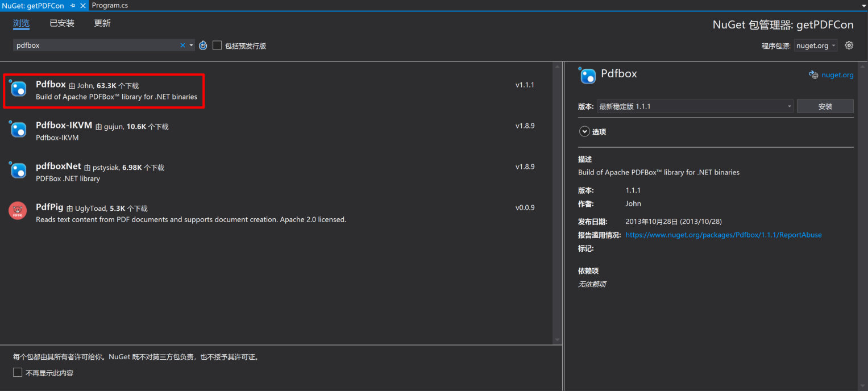
Task: Click the PdfPig description text
Action: tap(190, 219)
